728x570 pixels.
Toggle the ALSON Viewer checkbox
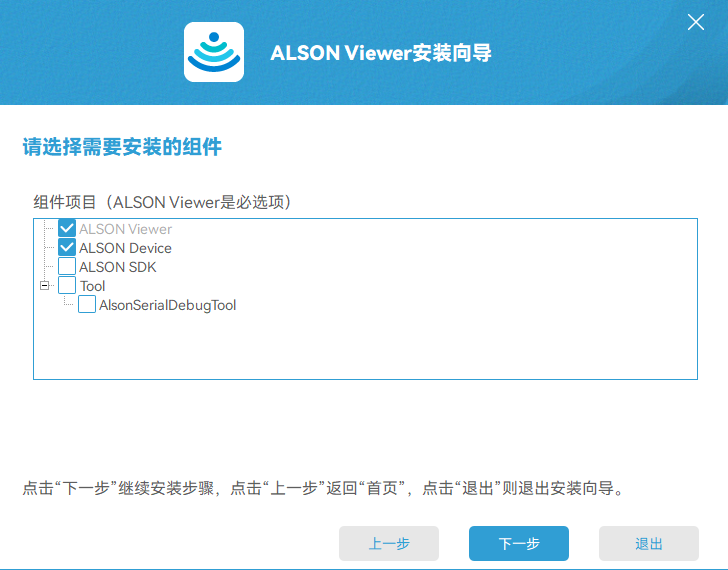tap(67, 229)
